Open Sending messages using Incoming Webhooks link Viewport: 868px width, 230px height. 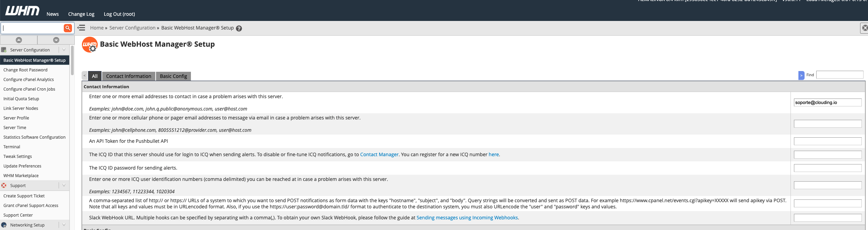(467, 218)
